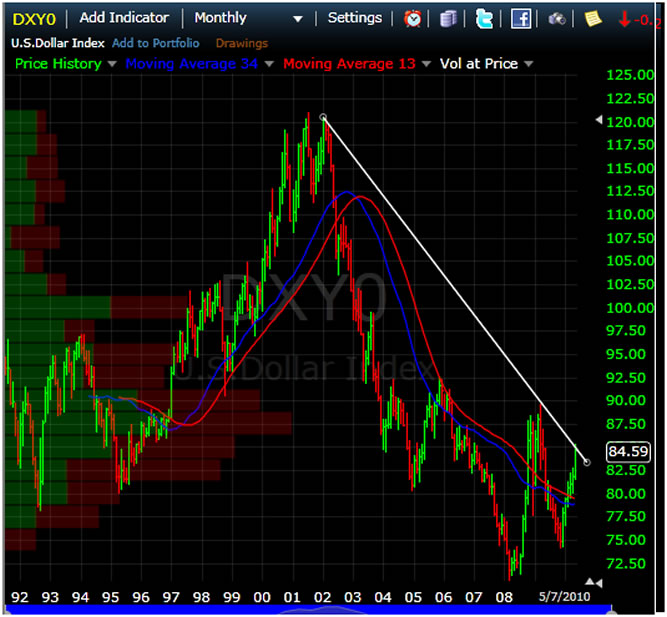Click the database stack icon
667x617 pixels.
[448, 19]
